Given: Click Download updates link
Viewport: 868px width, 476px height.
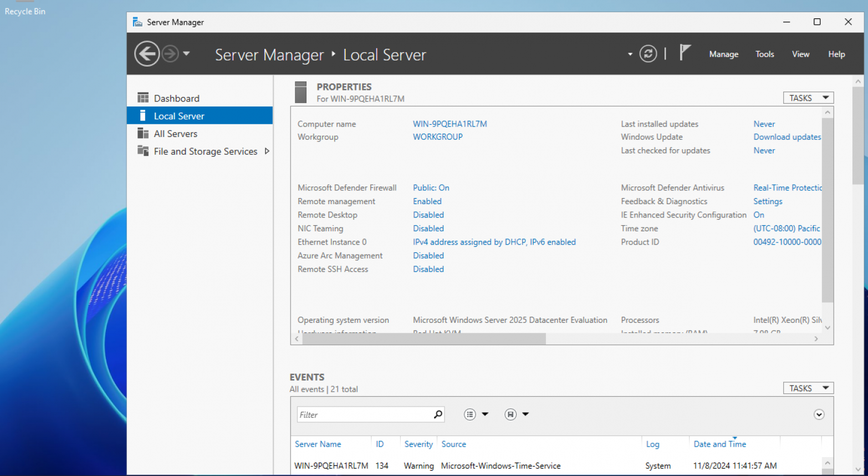Looking at the screenshot, I should coord(787,136).
